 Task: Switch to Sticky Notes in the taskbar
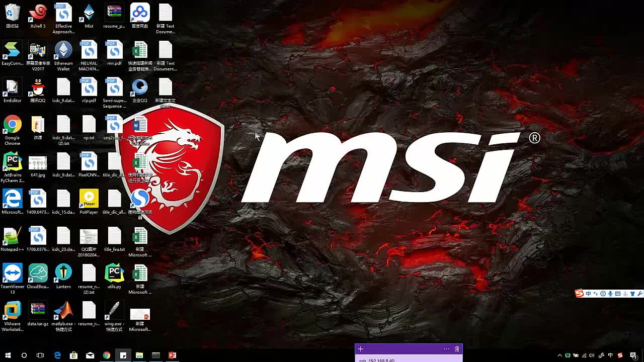click(x=123, y=355)
